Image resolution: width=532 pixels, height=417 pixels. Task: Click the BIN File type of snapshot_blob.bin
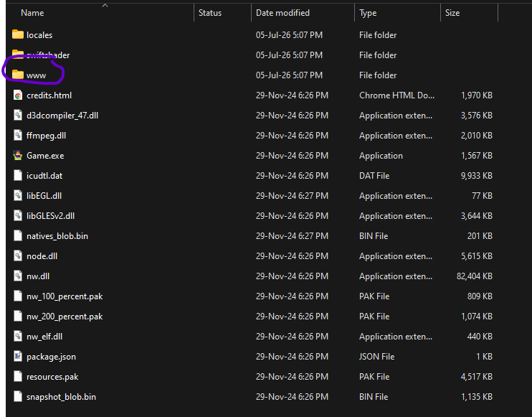[x=374, y=397]
